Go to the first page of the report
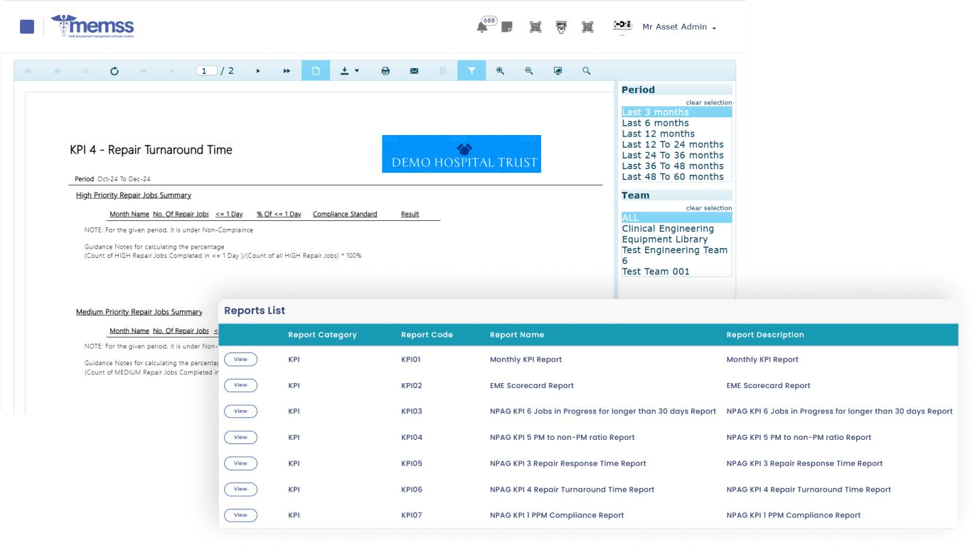The height and width of the screenshot is (550, 980). [144, 71]
